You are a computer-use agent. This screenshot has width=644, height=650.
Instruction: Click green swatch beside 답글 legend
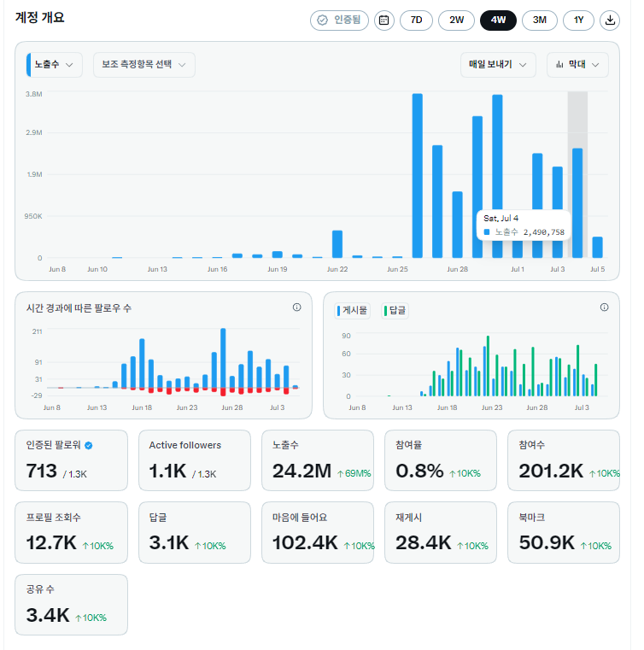tap(385, 311)
